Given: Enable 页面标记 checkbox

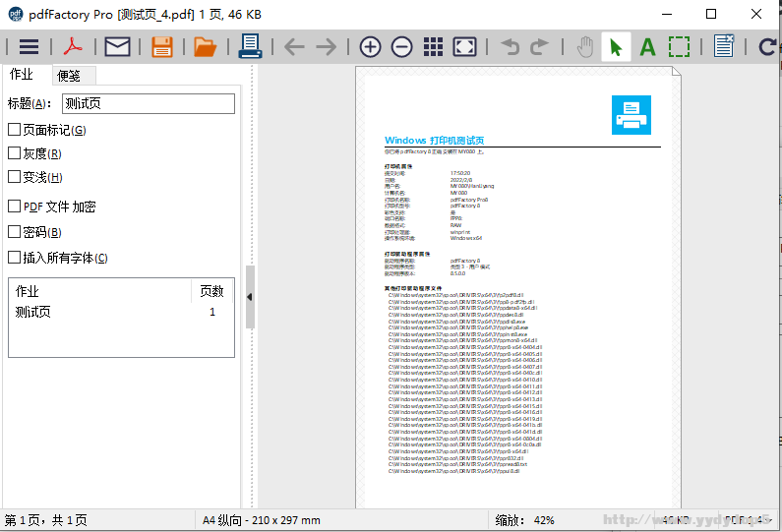Looking at the screenshot, I should (15, 130).
